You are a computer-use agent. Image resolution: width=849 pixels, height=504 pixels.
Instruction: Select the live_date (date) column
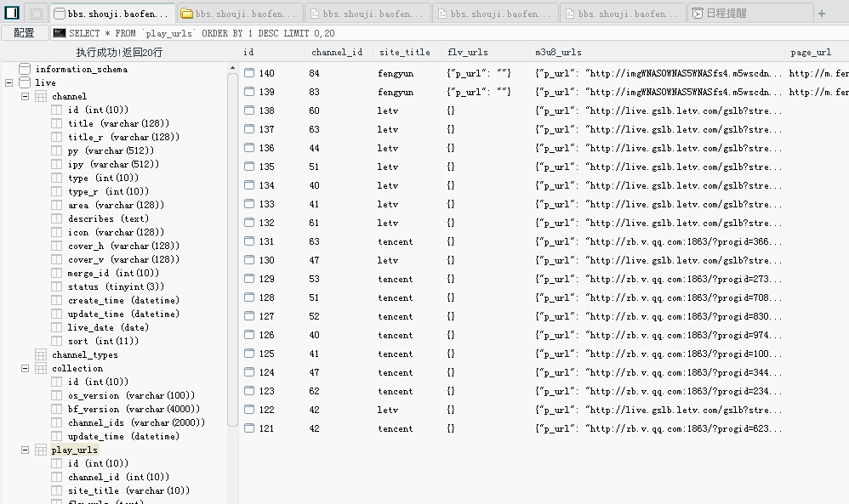[x=108, y=328]
